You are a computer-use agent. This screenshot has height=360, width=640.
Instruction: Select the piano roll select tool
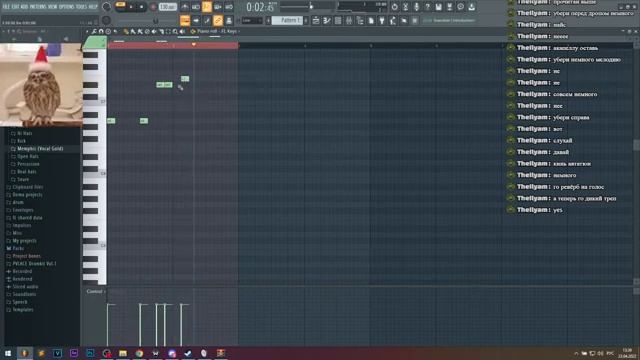coord(168,31)
